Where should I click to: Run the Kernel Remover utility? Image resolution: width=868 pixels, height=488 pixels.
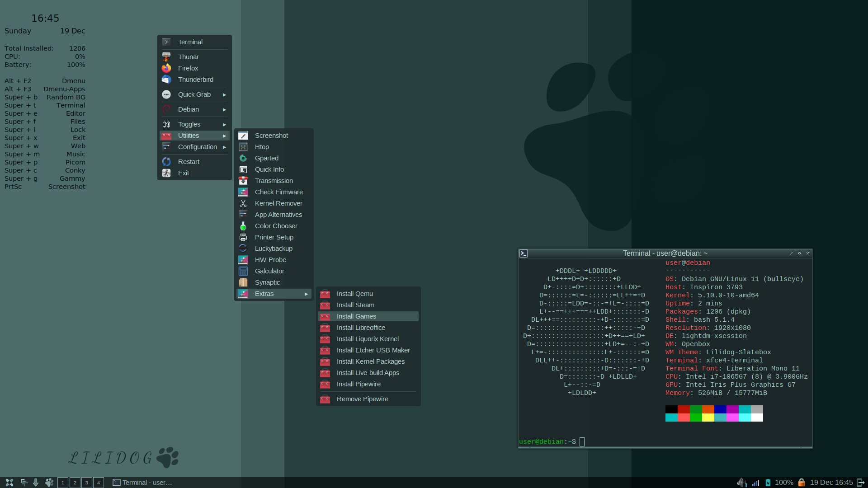click(x=278, y=203)
